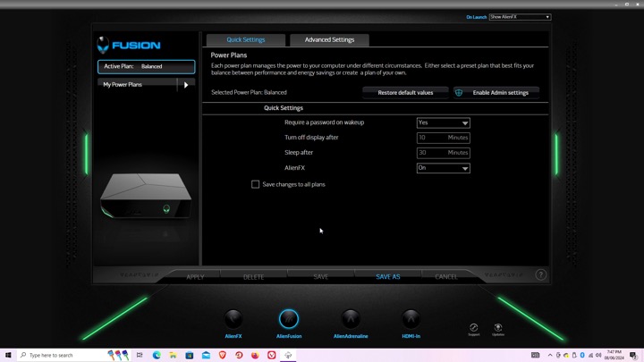Select the Quick Settings tab
Image resolution: width=644 pixels, height=362 pixels.
(x=245, y=40)
